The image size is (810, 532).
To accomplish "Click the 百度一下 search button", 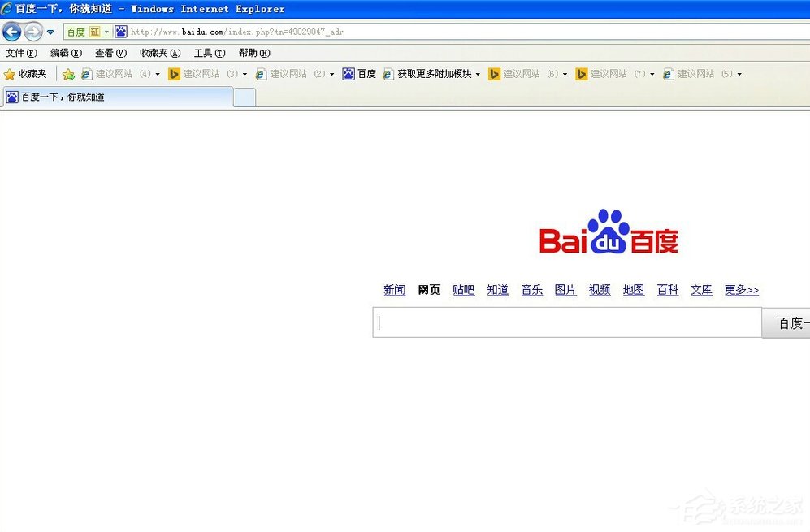I will click(786, 322).
